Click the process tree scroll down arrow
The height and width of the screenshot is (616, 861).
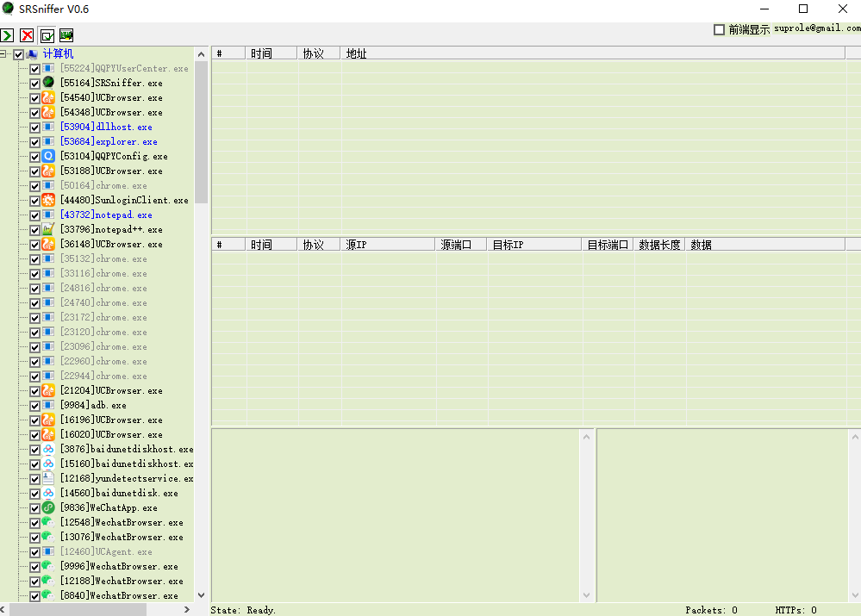(x=201, y=595)
